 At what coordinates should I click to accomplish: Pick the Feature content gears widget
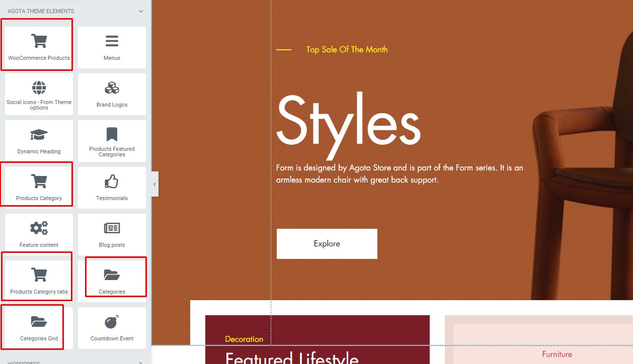(x=39, y=234)
